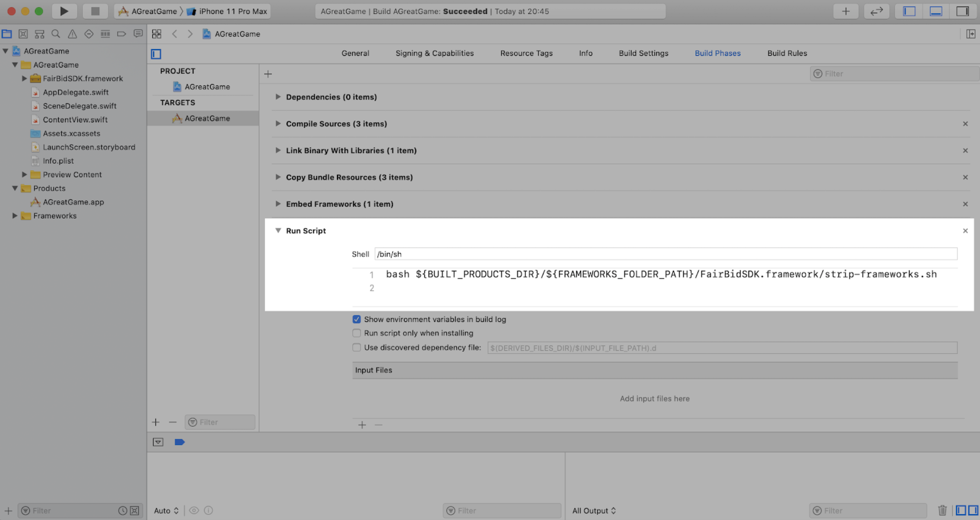Add an editor pane on the right

tap(971, 34)
